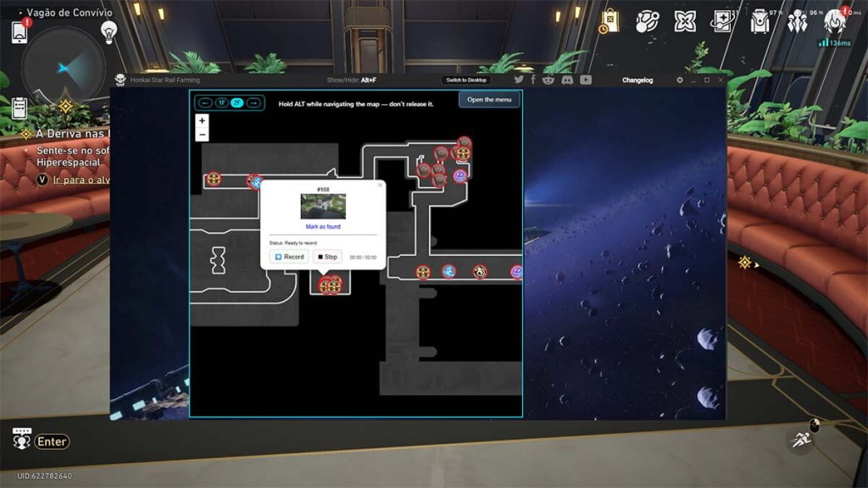Open the phone menu icon with alert badge
Viewport: 868px width, 488px height.
click(x=20, y=31)
